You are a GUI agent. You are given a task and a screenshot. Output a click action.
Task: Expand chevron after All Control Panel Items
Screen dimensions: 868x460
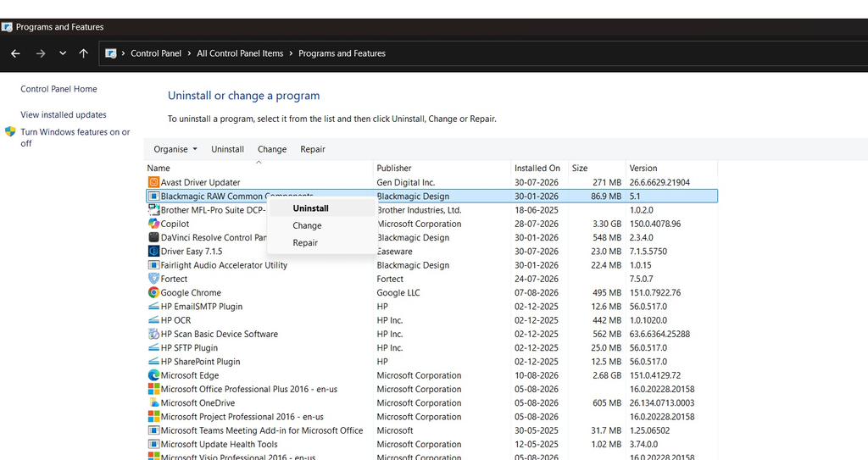[x=291, y=53]
